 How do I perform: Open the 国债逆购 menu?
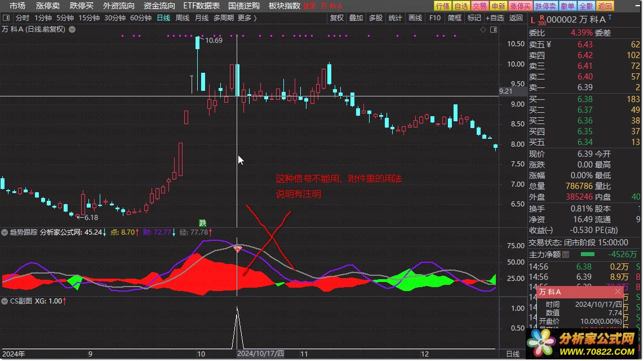coord(244,6)
